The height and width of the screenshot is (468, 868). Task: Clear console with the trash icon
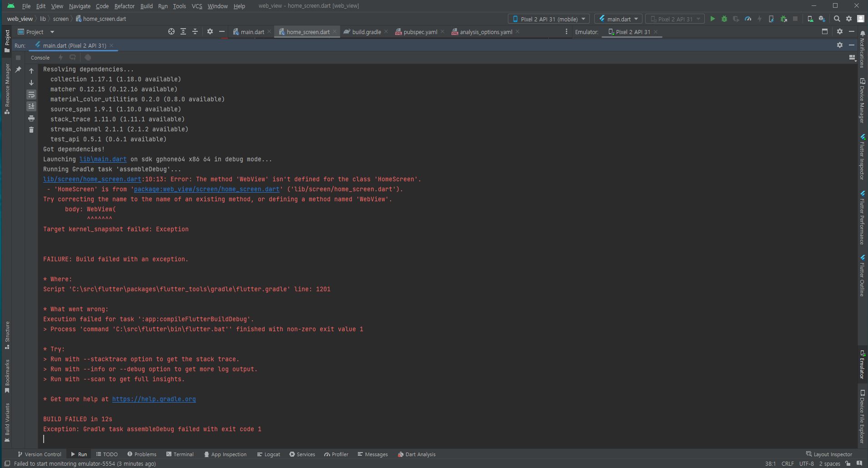(x=31, y=130)
